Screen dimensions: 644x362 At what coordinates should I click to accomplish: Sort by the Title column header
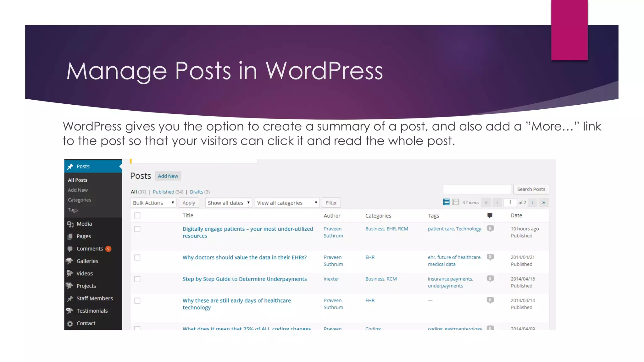pos(188,216)
